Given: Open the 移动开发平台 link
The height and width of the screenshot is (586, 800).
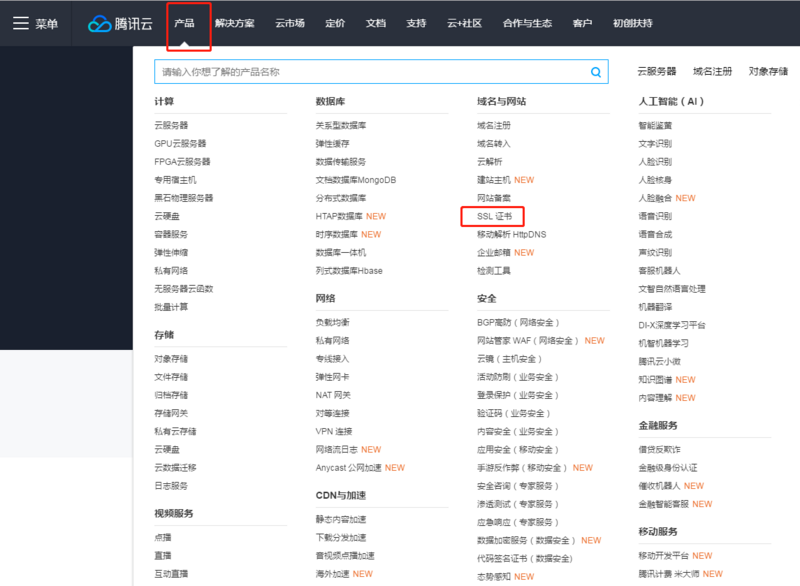Looking at the screenshot, I should click(663, 555).
